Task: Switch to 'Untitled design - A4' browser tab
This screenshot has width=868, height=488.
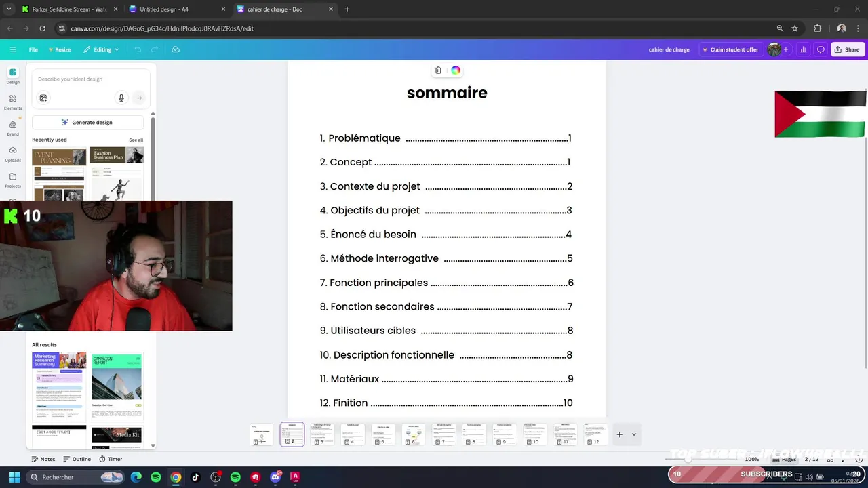Action: coord(178,9)
